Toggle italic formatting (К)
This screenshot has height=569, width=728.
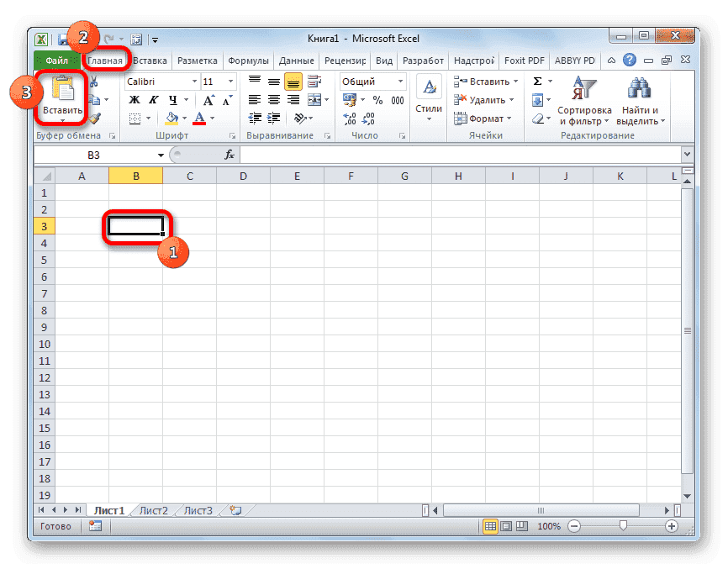tap(152, 99)
